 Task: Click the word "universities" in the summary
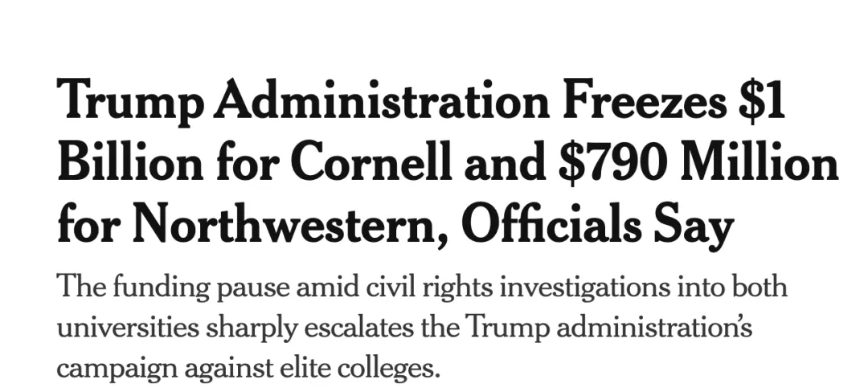(128, 327)
